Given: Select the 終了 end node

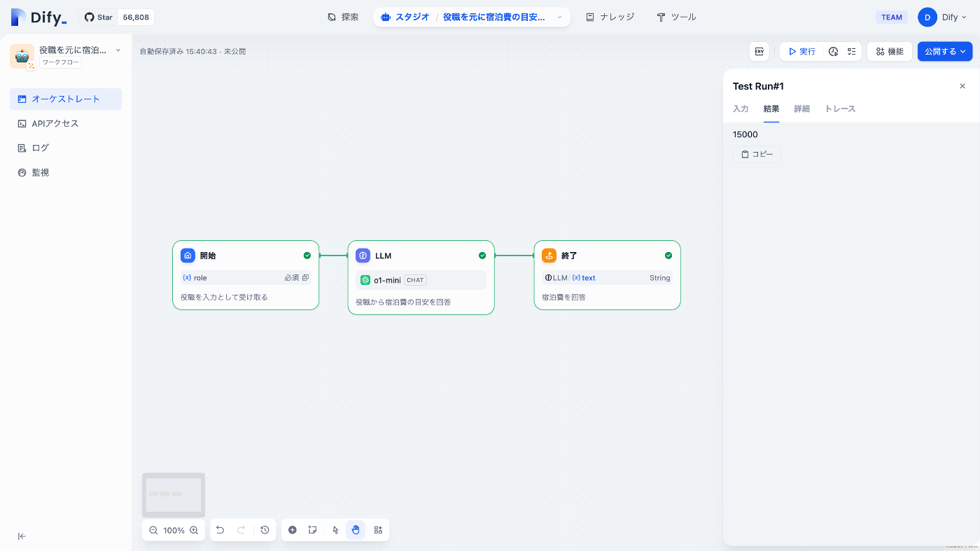Looking at the screenshot, I should [x=607, y=275].
